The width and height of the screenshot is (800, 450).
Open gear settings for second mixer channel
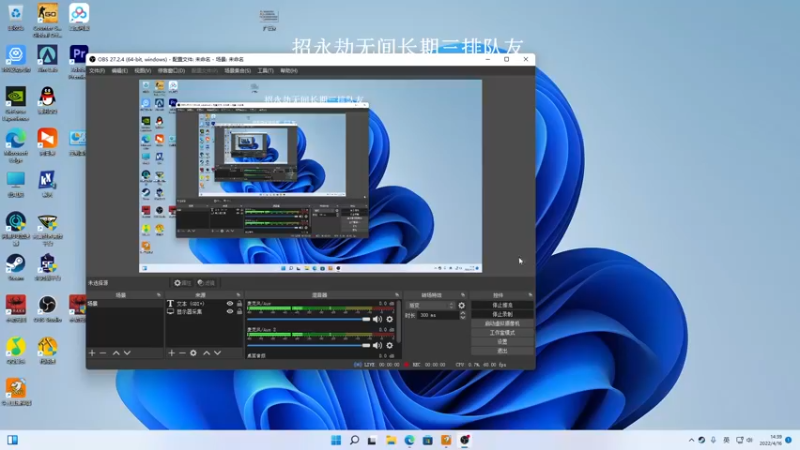pyautogui.click(x=390, y=345)
